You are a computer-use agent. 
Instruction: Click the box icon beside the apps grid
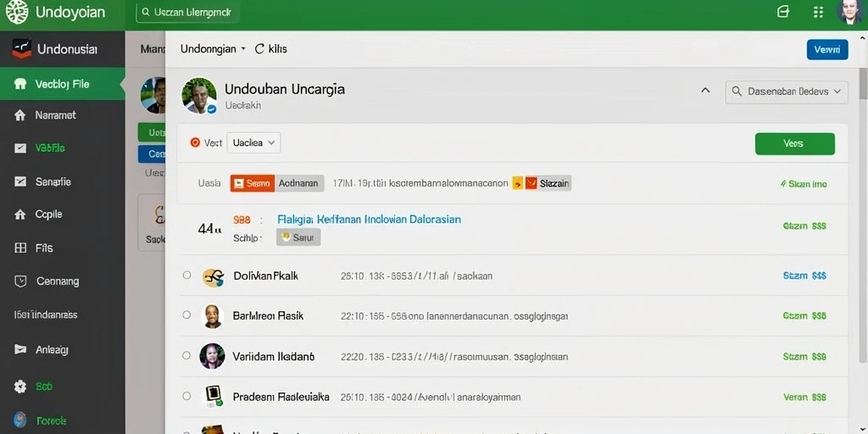[782, 12]
